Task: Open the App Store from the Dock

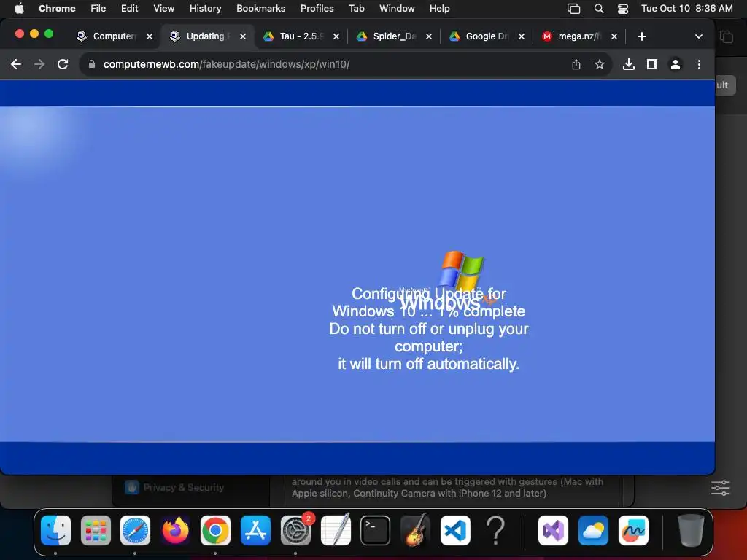Action: [x=255, y=530]
